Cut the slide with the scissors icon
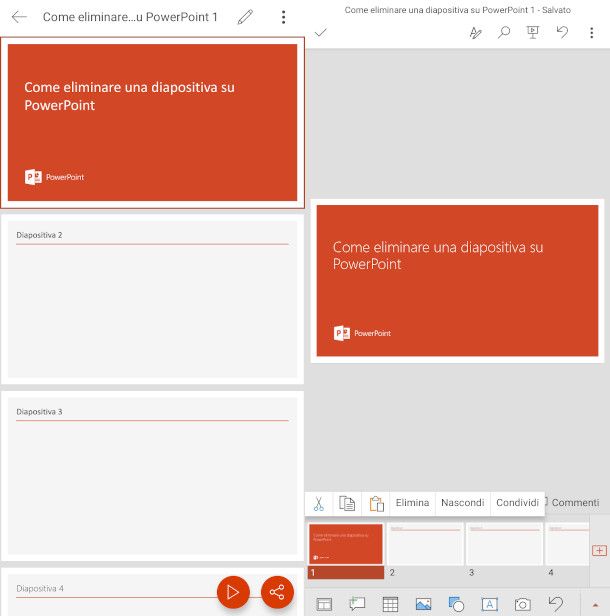Screen dimensions: 610x616 (319, 503)
